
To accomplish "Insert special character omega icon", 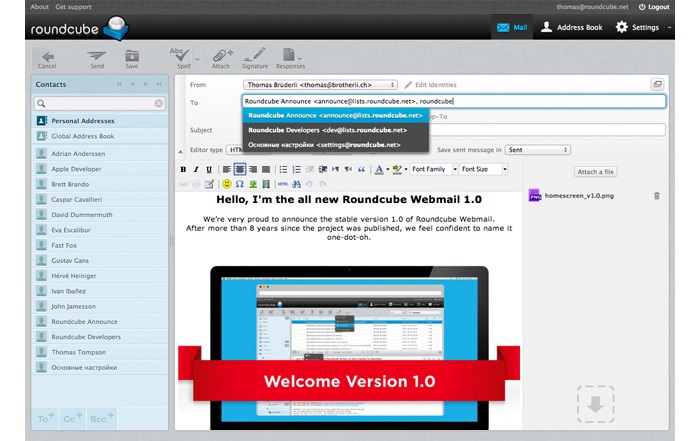I will point(240,184).
